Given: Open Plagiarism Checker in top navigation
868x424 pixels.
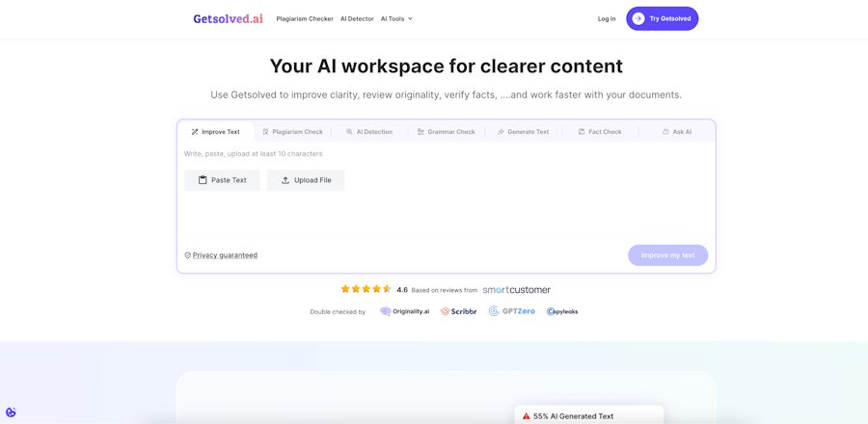Looking at the screenshot, I should click(x=305, y=19).
